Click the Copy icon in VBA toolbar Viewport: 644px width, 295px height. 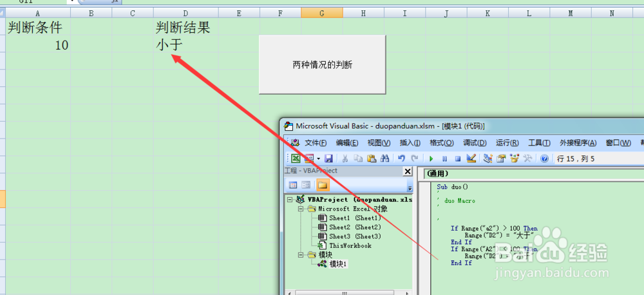[359, 158]
